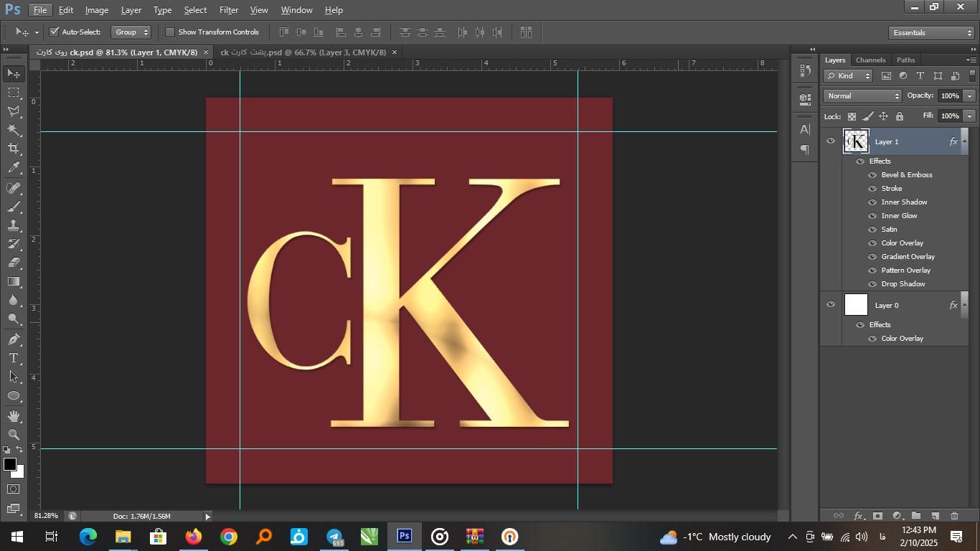
Task: Select the Eyedropper tool
Action: coord(14,168)
